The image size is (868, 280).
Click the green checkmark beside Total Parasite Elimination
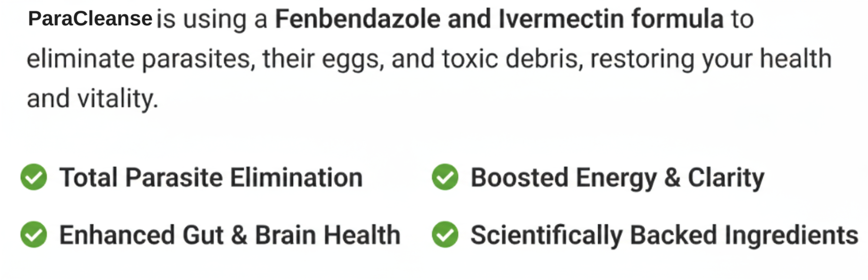[x=34, y=177]
